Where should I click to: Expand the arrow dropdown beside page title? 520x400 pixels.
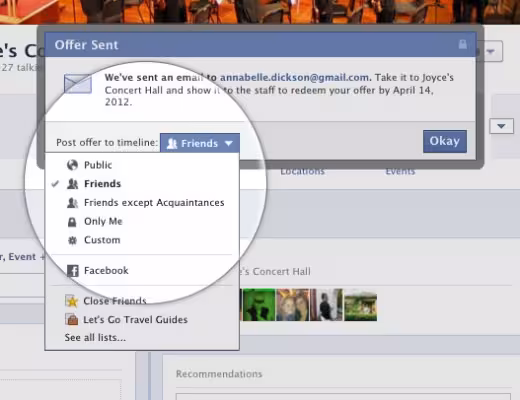[x=490, y=51]
